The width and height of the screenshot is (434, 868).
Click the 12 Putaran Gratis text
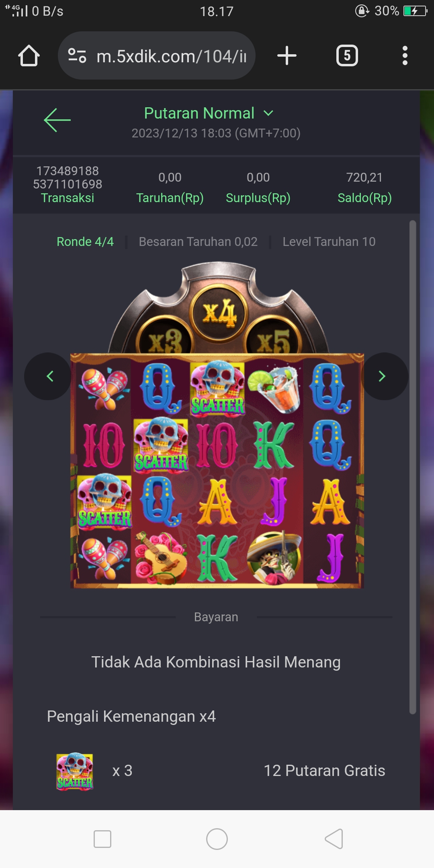[x=324, y=771]
